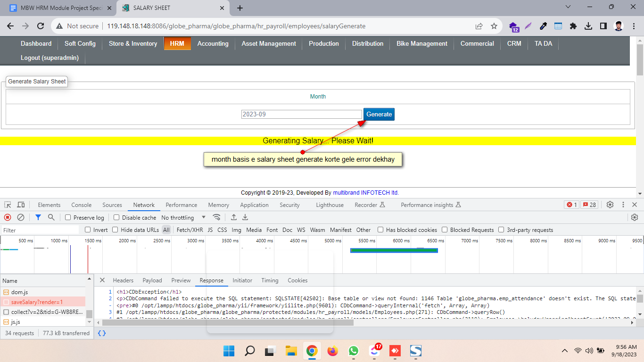The width and height of the screenshot is (644, 362).
Task: Open the Accounting menu item
Action: point(213,43)
